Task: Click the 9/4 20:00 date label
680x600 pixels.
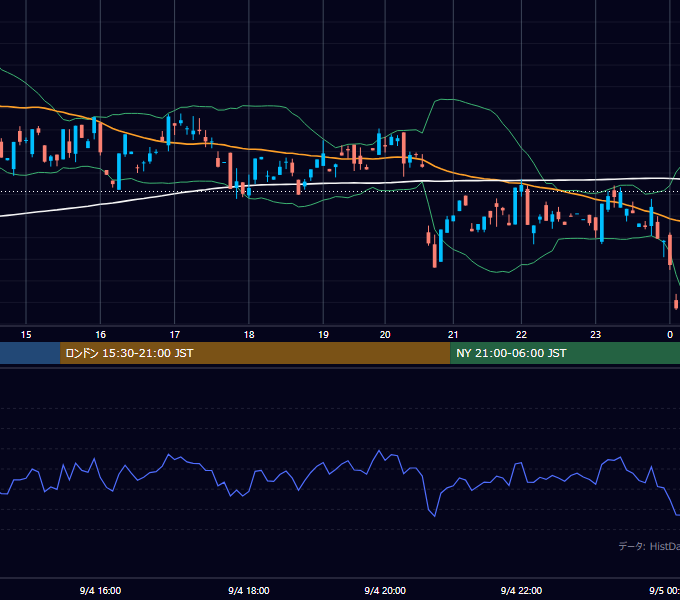Action: (385, 590)
